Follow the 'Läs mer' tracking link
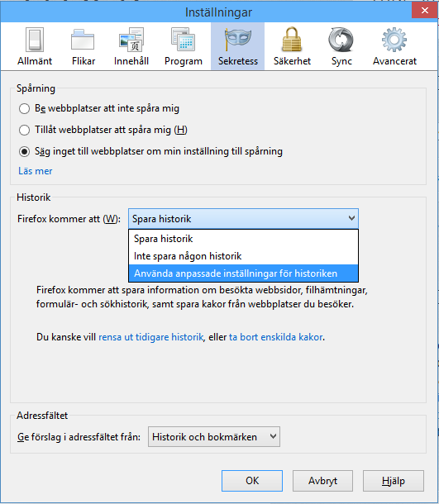Image resolution: width=439 pixels, height=504 pixels. [x=35, y=171]
